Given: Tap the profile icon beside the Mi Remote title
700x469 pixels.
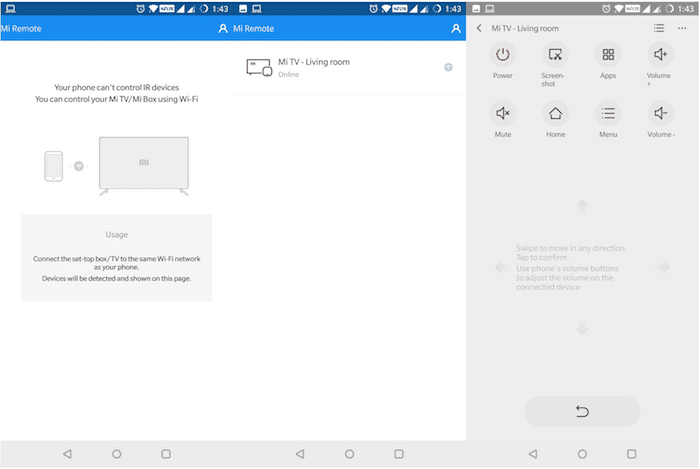Looking at the screenshot, I should tap(223, 29).
